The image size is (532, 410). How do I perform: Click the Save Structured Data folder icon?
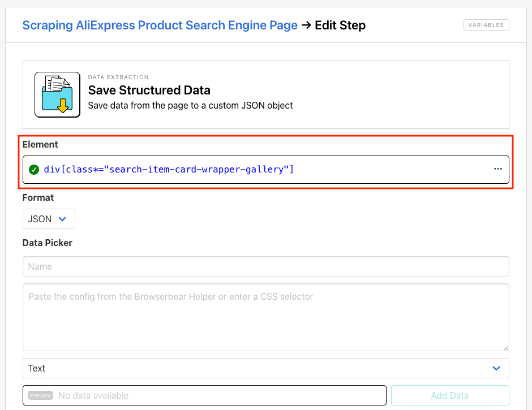(57, 94)
